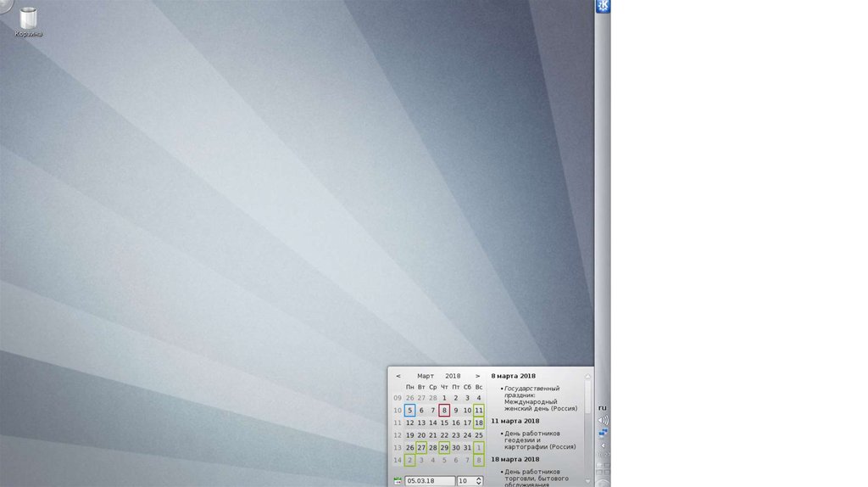Select date 21 in the calendar
Image resolution: width=868 pixels, height=487 pixels.
[x=433, y=435]
